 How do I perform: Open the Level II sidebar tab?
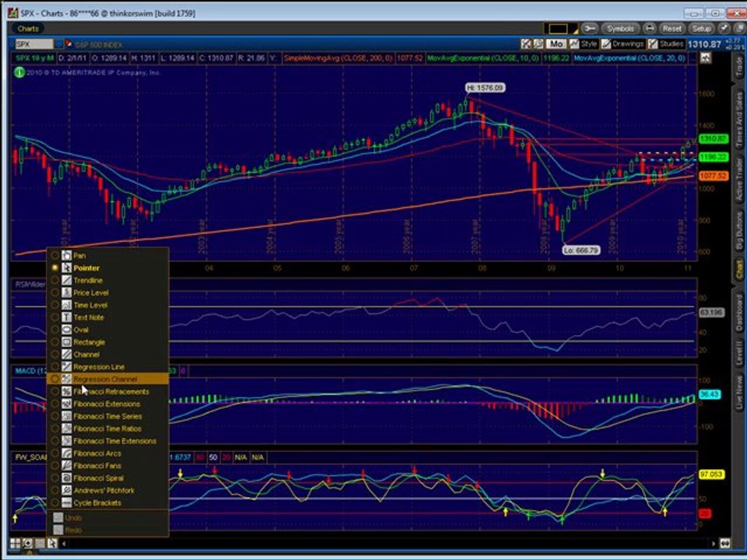(739, 353)
